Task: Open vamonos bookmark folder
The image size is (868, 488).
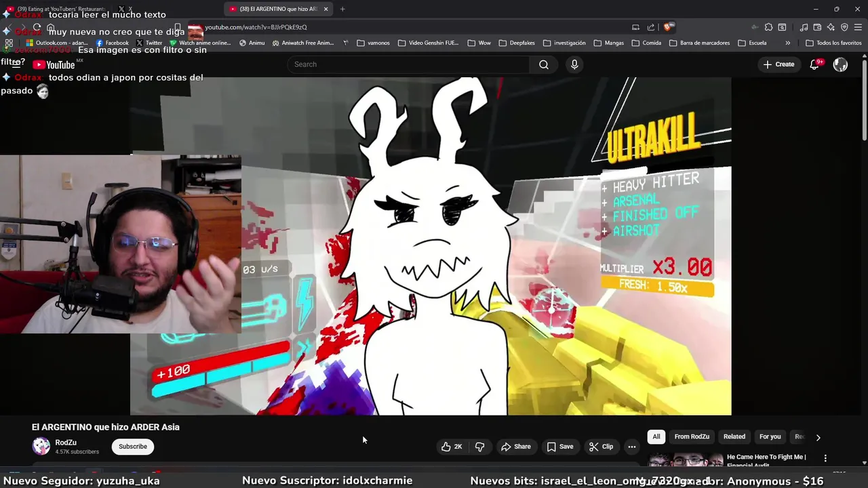Action: [x=373, y=43]
